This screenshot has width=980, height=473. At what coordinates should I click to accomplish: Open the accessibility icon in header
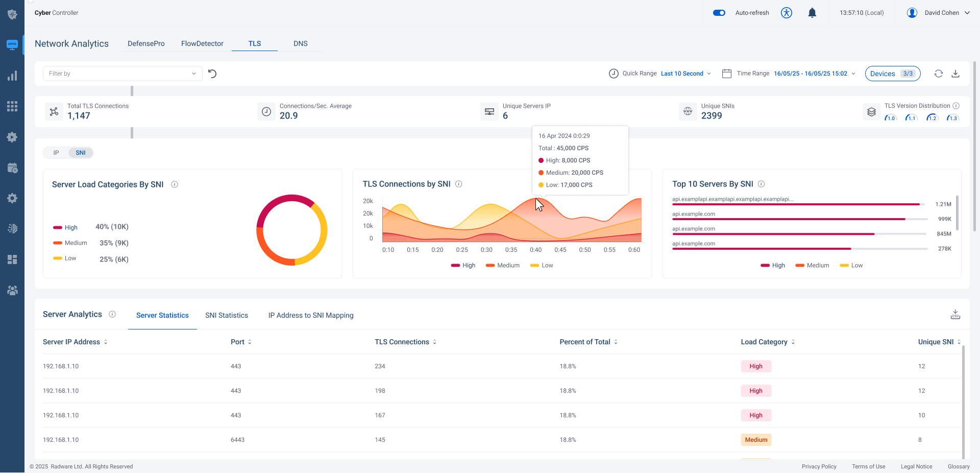coord(787,13)
